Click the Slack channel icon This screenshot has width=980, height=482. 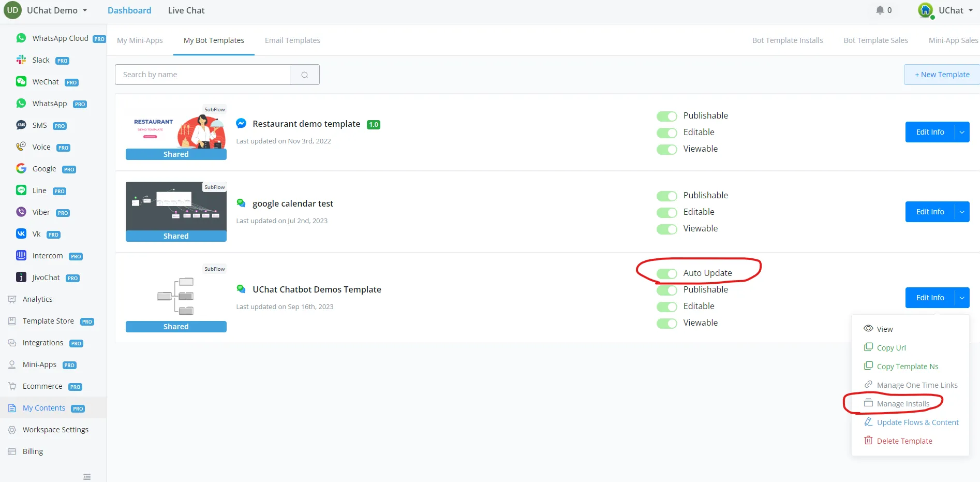click(21, 60)
